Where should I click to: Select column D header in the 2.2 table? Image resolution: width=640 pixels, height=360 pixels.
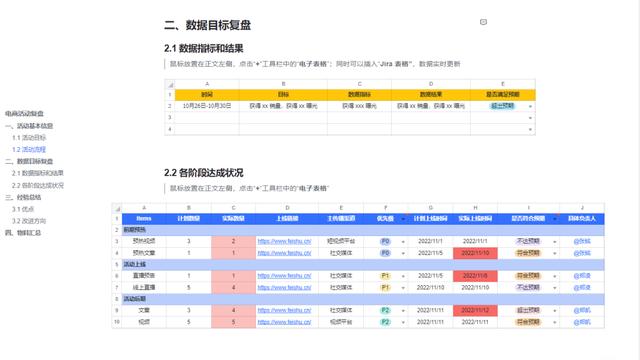(x=287, y=208)
